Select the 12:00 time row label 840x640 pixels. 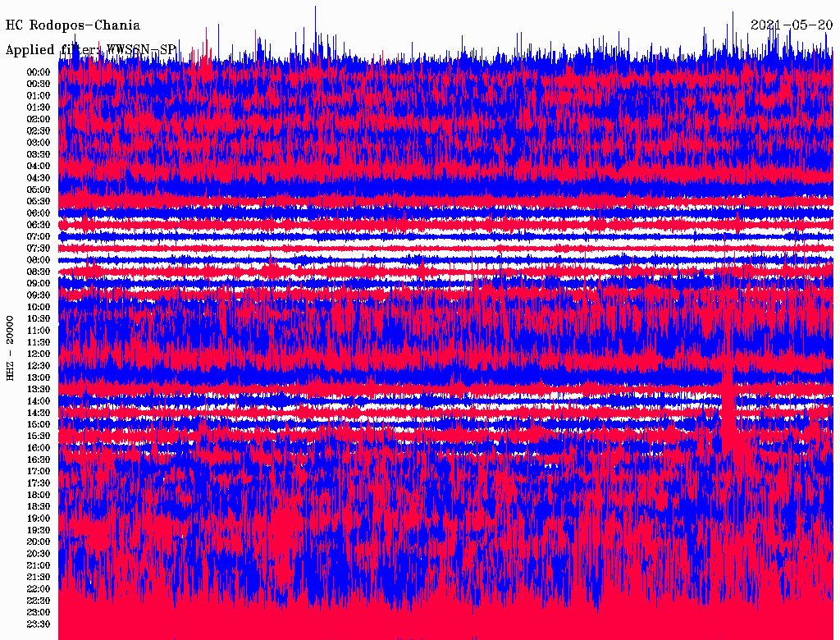tap(39, 354)
